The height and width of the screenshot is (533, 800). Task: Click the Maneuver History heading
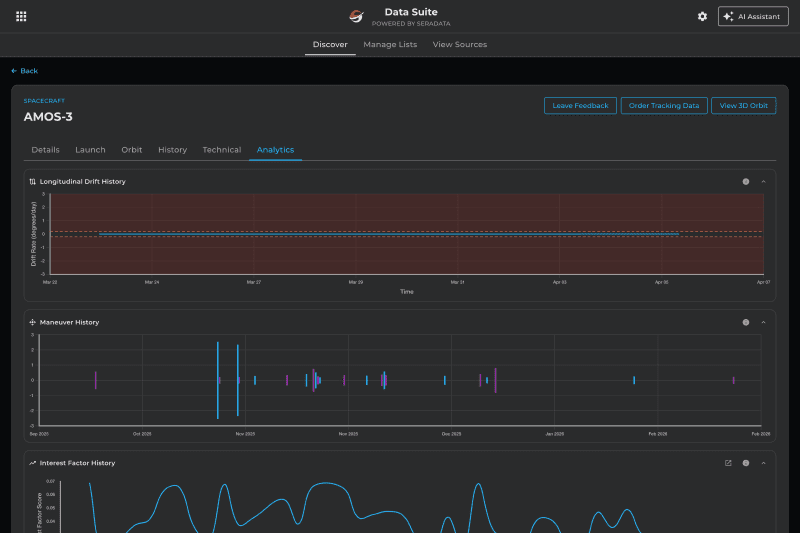[x=69, y=322]
